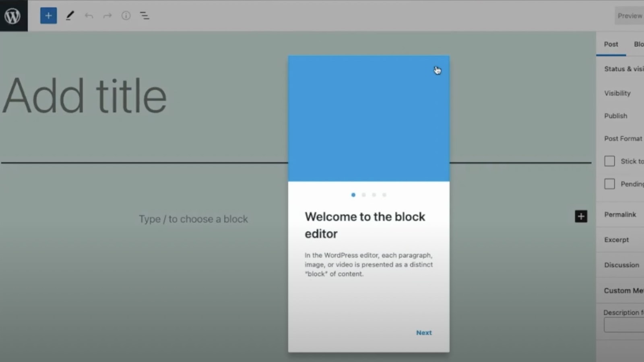Click the Undo arrow icon
This screenshot has width=644, height=362.
[89, 16]
